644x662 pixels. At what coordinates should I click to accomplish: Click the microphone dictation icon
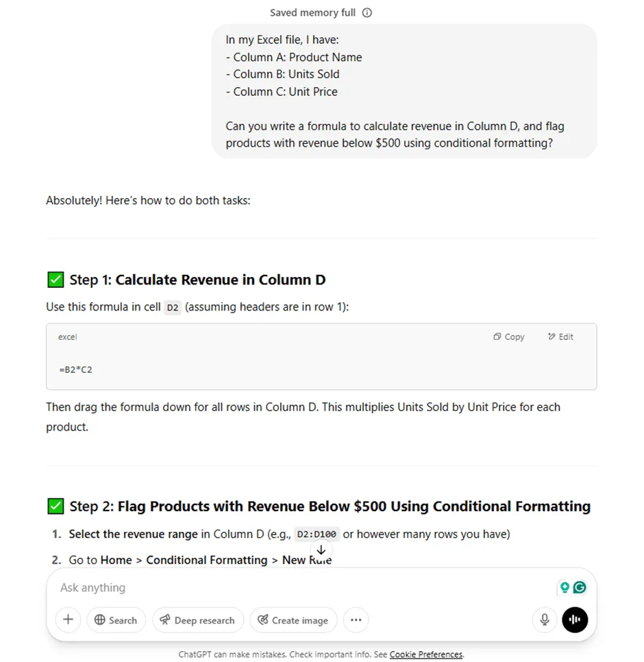coord(545,620)
